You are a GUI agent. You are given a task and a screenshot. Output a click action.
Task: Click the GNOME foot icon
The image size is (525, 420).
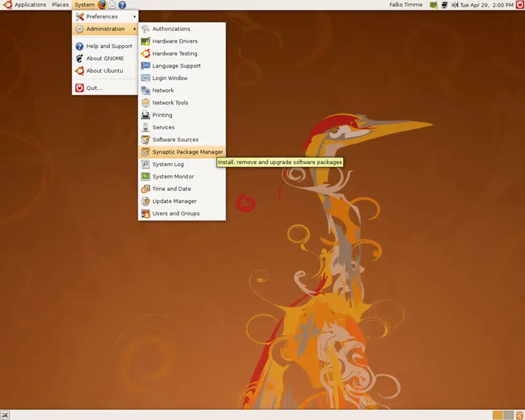[79, 58]
